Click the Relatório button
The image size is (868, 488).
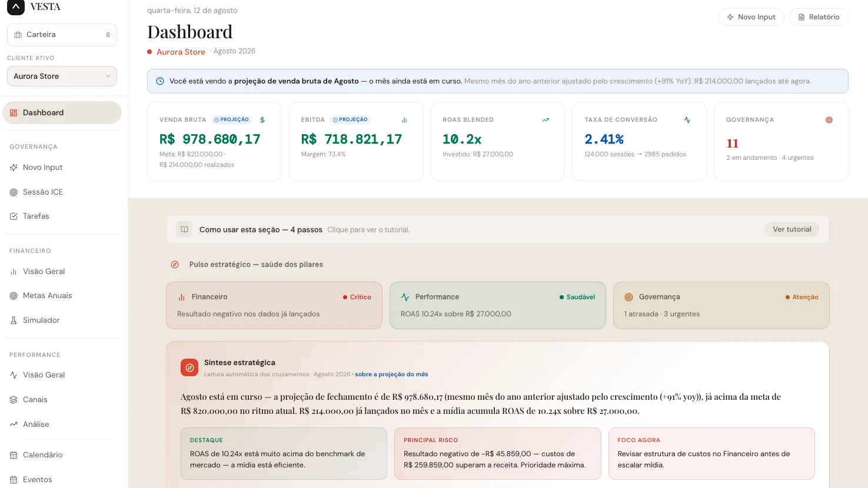pyautogui.click(x=819, y=17)
